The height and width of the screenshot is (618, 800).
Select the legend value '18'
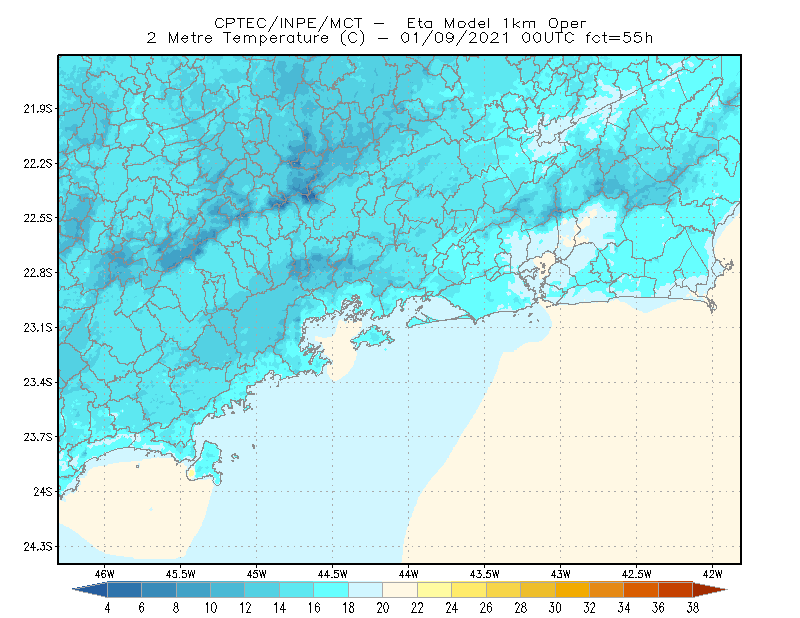pyautogui.click(x=348, y=608)
